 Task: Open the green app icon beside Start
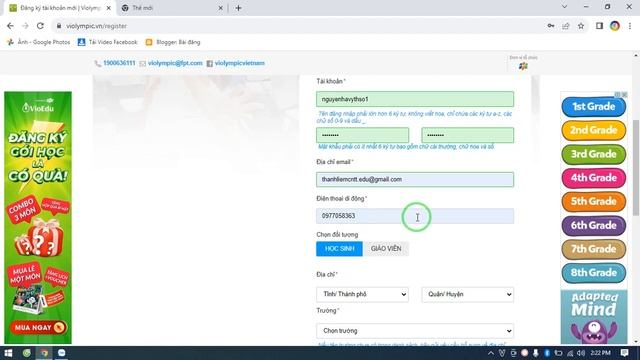click(x=27, y=353)
